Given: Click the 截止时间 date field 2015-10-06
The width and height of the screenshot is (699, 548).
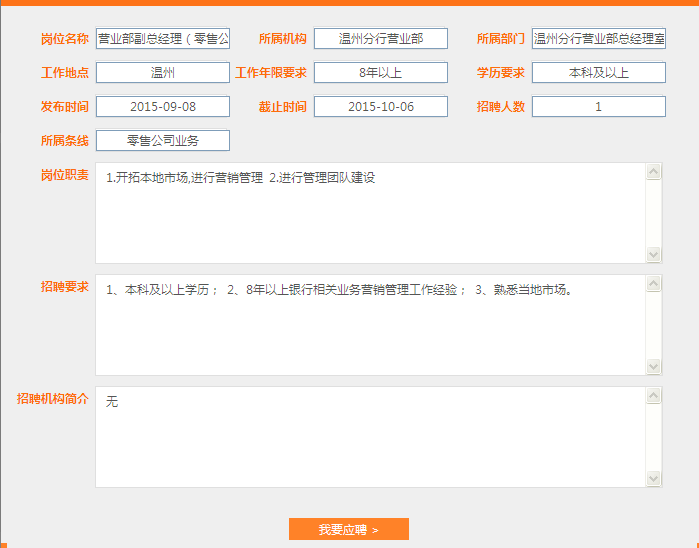Looking at the screenshot, I should pos(380,107).
